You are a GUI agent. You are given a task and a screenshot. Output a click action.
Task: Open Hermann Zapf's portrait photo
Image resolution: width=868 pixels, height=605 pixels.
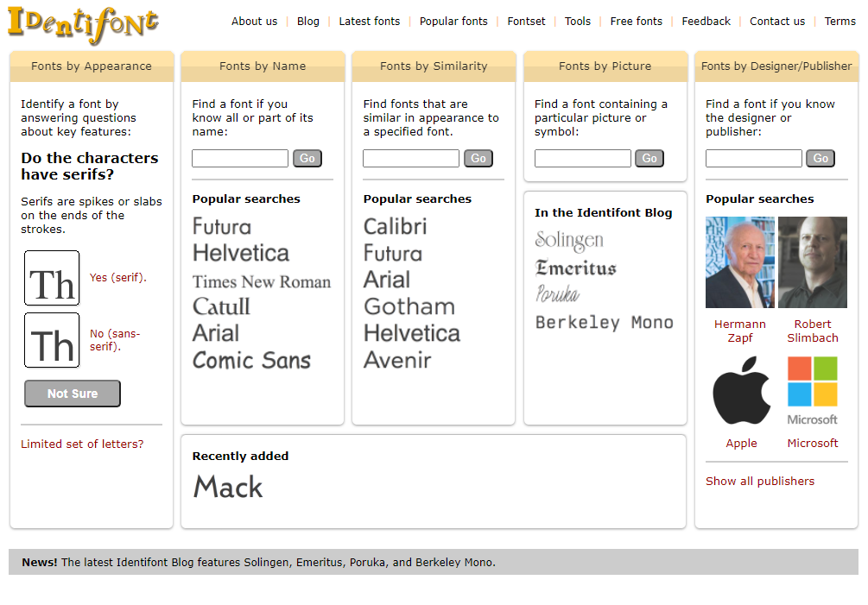[x=740, y=262]
